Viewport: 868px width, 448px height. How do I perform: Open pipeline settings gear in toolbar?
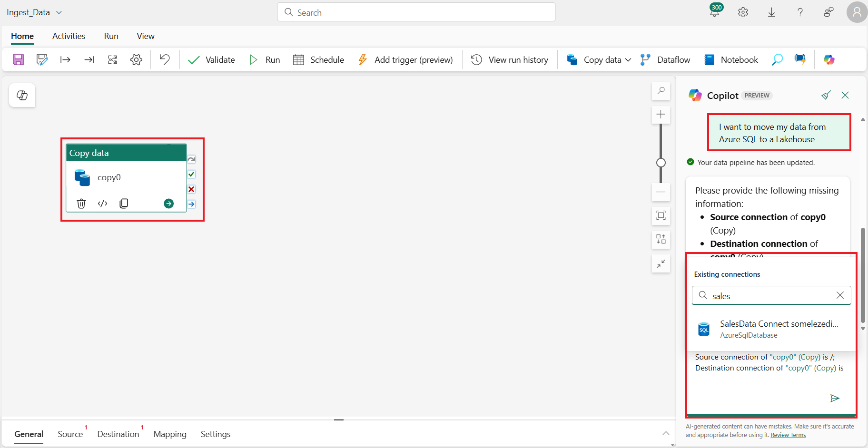[x=136, y=59]
